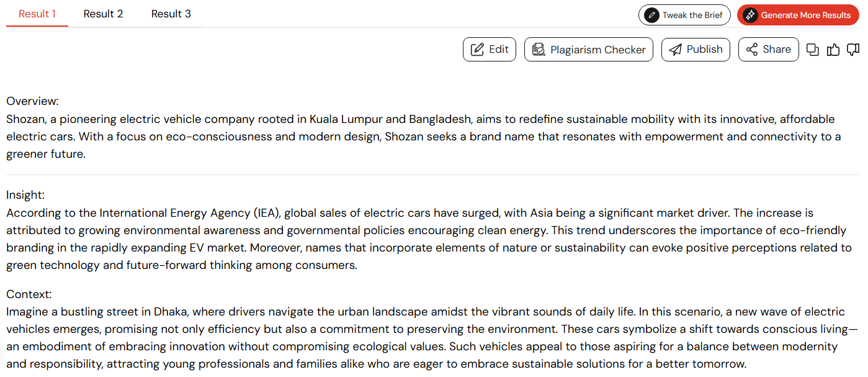The width and height of the screenshot is (868, 377).
Task: Click the words "greener future." in Overview
Action: click(x=46, y=154)
